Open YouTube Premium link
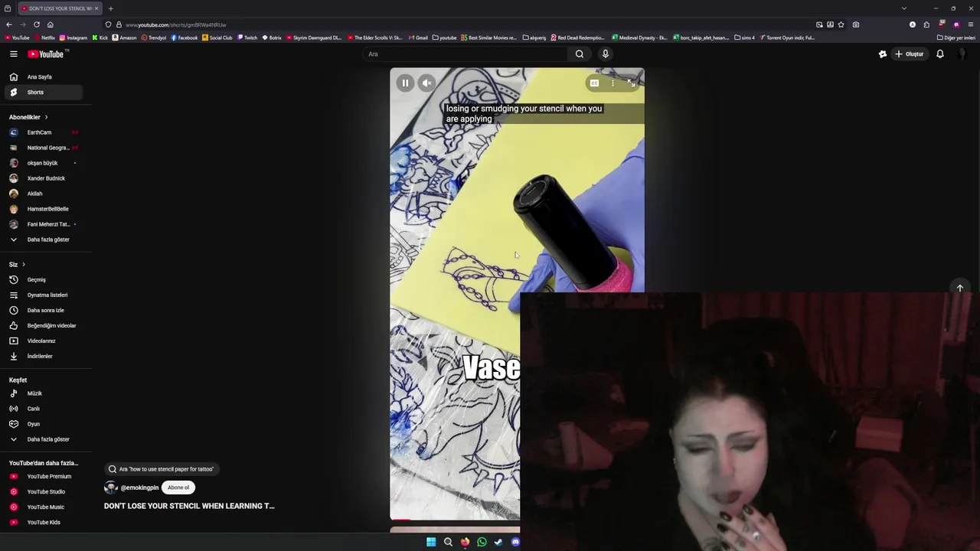 tap(42, 476)
